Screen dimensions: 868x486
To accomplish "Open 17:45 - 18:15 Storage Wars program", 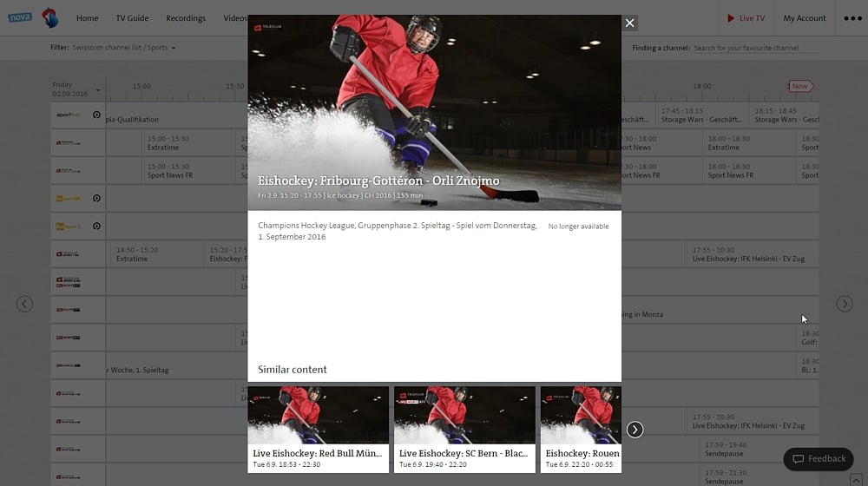I will [x=702, y=115].
